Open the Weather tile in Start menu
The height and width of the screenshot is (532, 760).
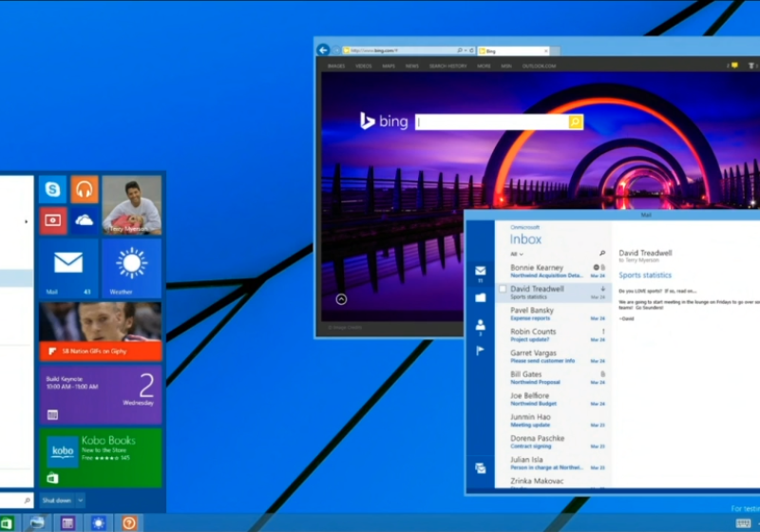pyautogui.click(x=132, y=268)
